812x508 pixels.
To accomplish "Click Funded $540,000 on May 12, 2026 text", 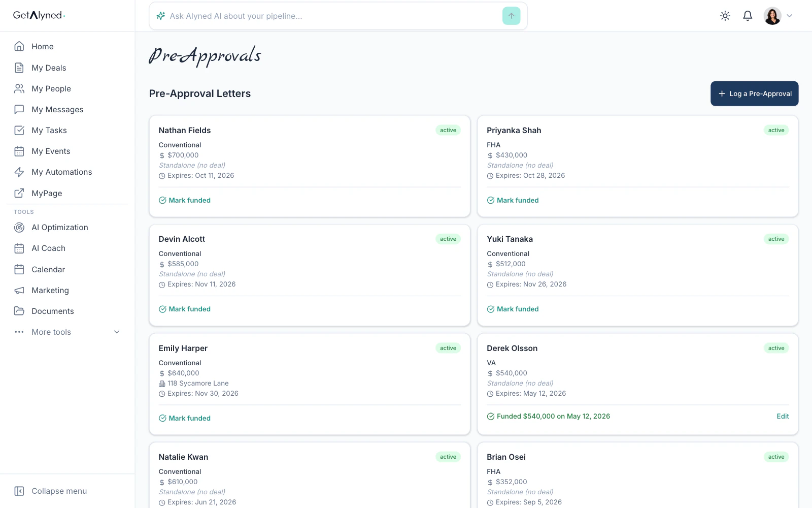I will 553,416.
